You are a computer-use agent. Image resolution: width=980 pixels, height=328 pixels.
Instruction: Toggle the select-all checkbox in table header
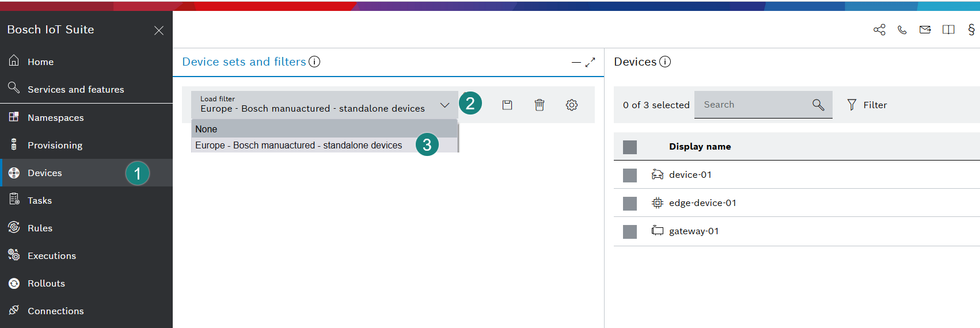click(x=630, y=147)
